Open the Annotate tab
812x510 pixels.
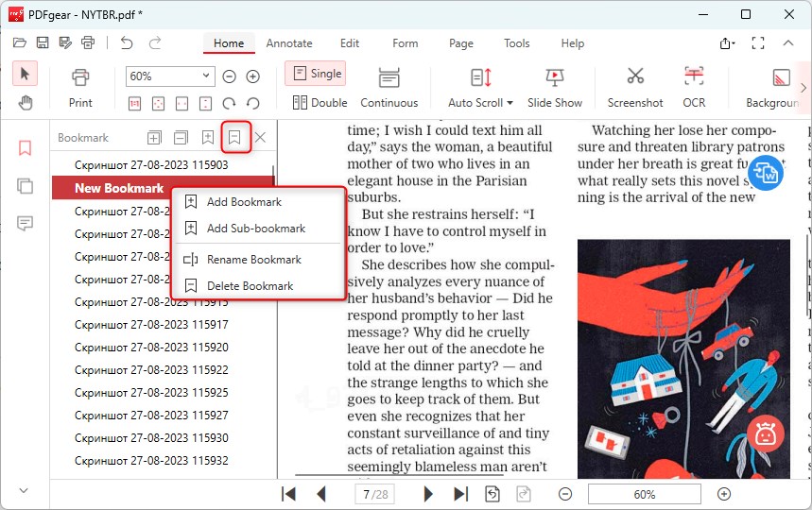coord(288,43)
